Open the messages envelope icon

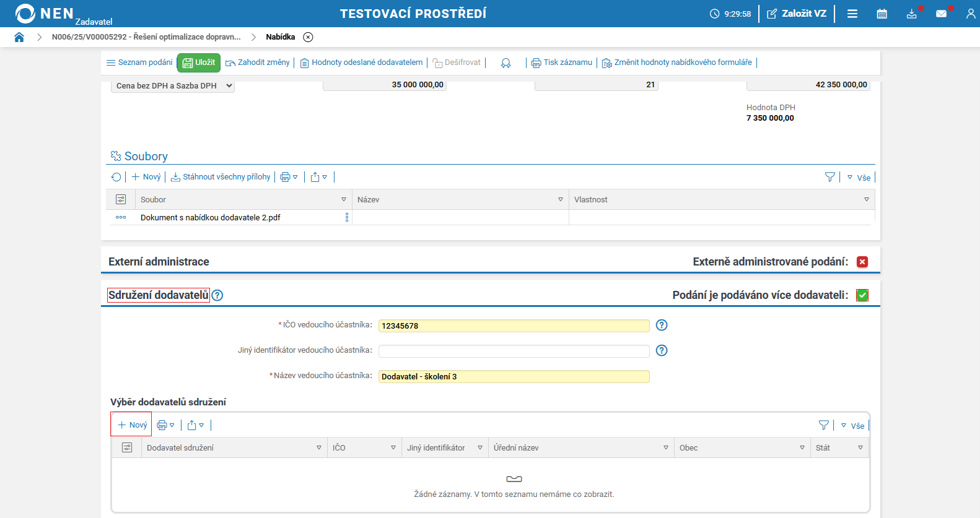[941, 14]
